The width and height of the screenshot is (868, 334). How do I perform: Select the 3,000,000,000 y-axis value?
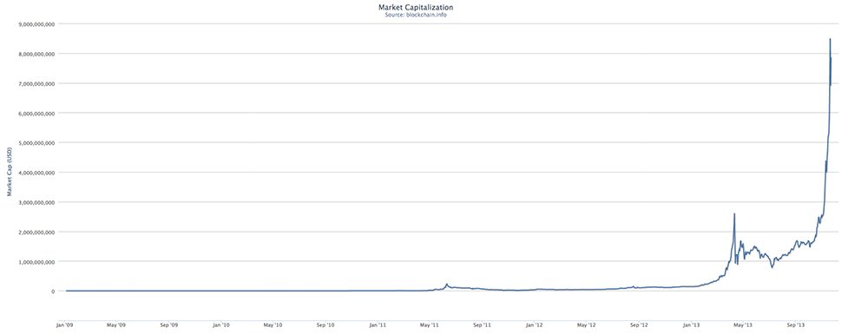(36, 202)
